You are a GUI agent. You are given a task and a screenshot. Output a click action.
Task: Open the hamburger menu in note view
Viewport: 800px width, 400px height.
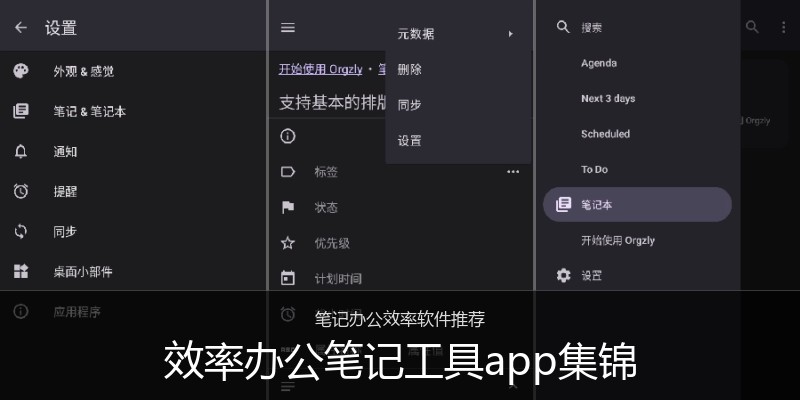[x=288, y=28]
